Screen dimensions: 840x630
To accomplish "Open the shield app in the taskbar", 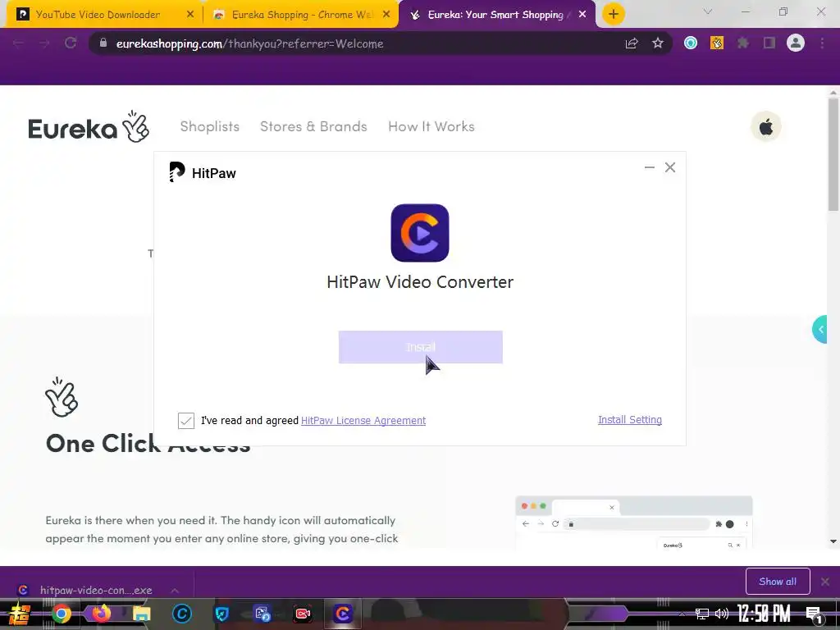I will click(221, 614).
